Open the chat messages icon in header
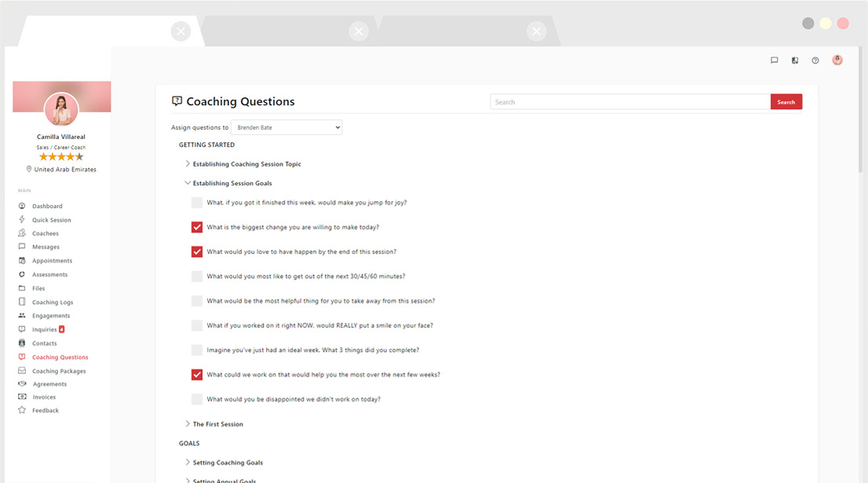Viewport: 868px width, 483px height. tap(774, 60)
